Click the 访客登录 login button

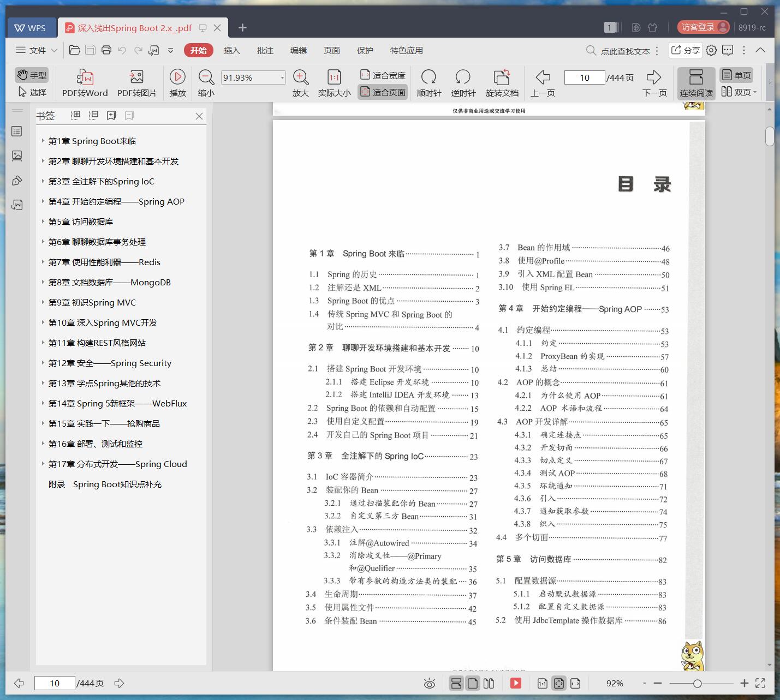(704, 27)
